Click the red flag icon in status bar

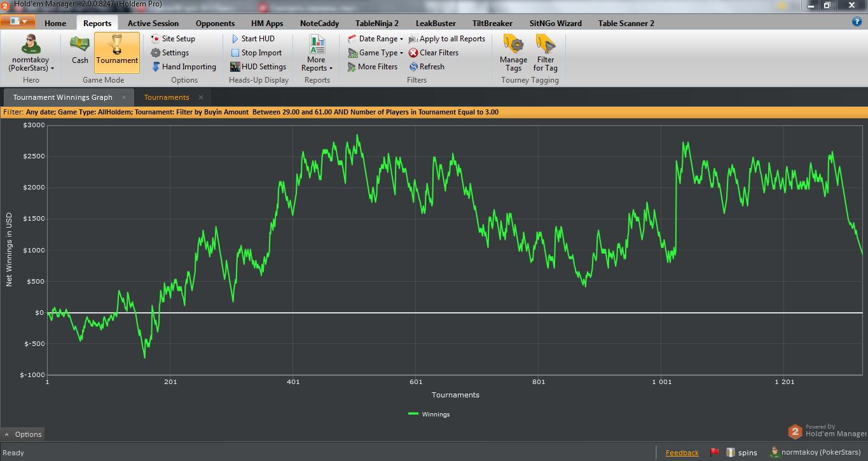[x=714, y=453]
